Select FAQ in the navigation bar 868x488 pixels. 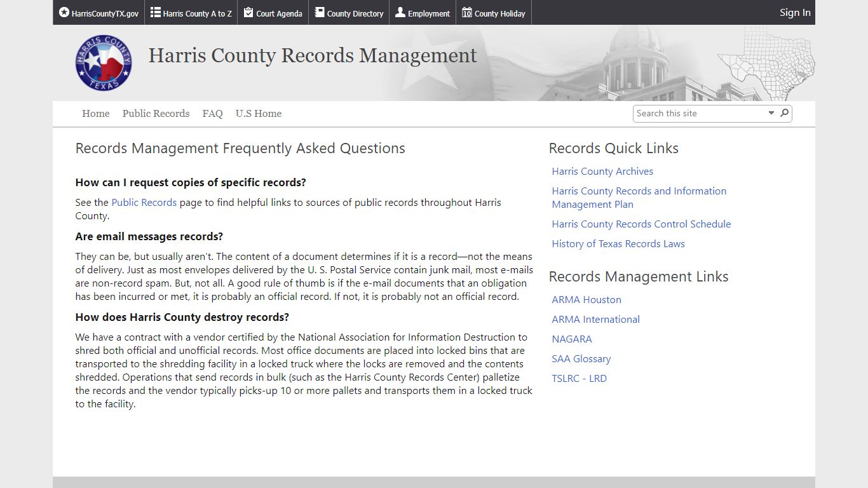pyautogui.click(x=213, y=114)
